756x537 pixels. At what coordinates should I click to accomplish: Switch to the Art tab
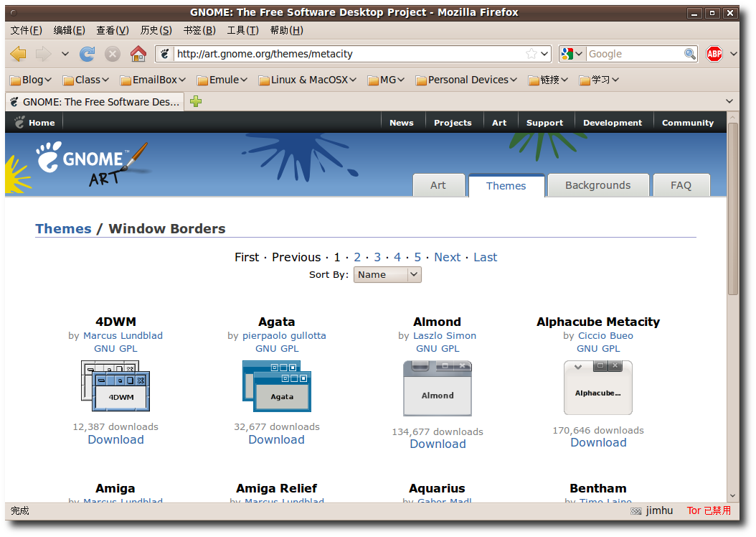click(x=438, y=185)
